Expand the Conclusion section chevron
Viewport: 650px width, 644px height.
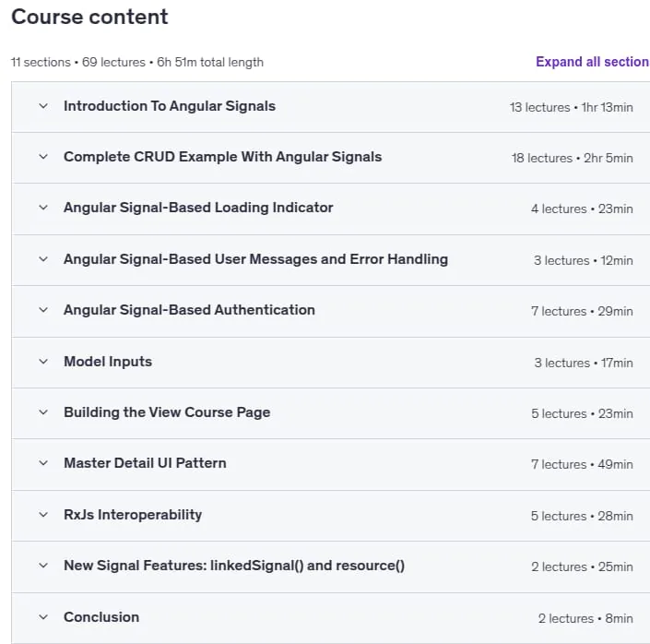[x=43, y=617]
